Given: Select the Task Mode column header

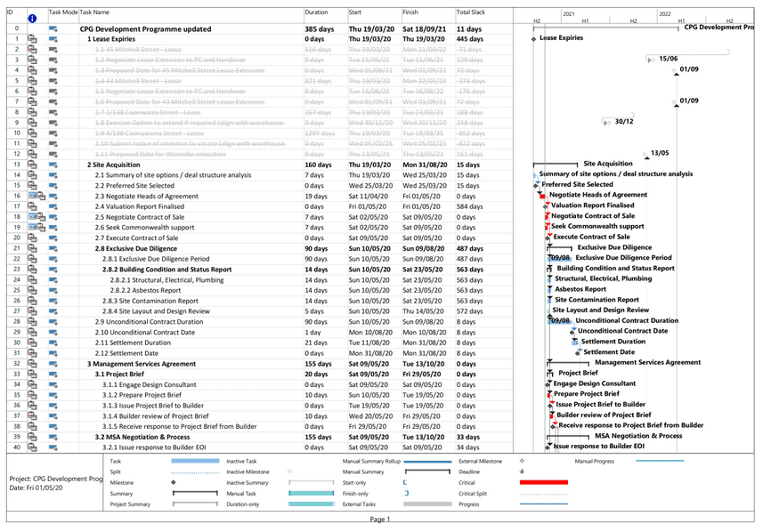Looking at the screenshot, I should (x=63, y=12).
